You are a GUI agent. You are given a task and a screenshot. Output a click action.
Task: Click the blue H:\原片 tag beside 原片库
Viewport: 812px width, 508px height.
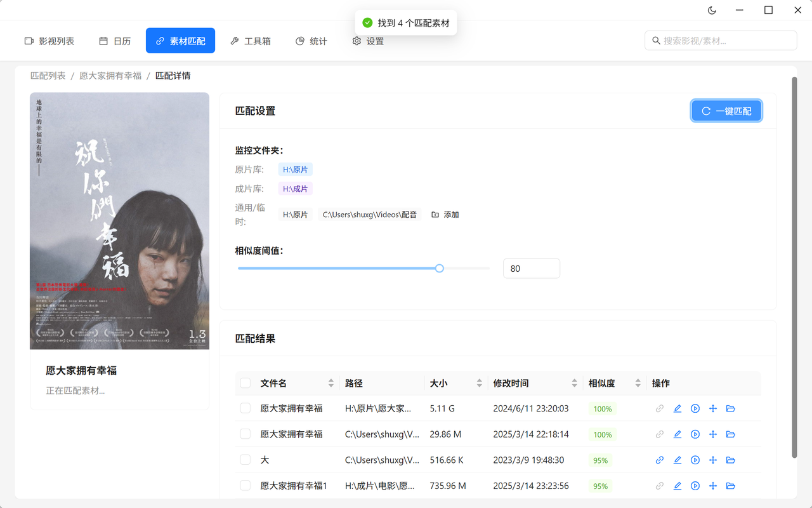coord(295,170)
